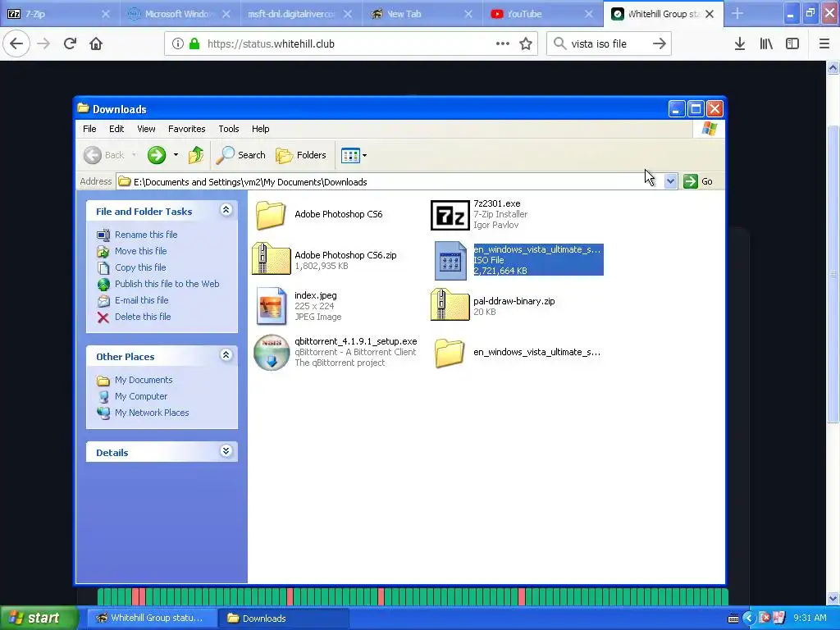Screen dimensions: 840x630
Task: Open the Favorites menu
Action: tap(186, 129)
